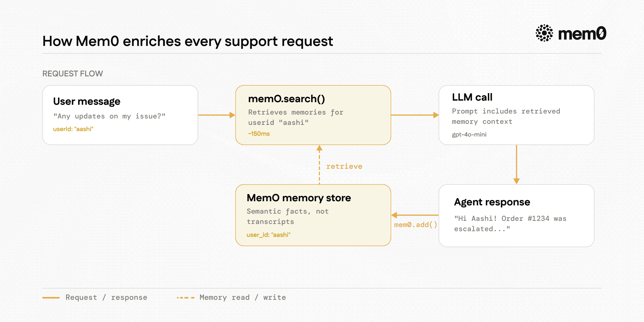
Task: Click the 'Request / response' legend label
Action: [x=106, y=297]
